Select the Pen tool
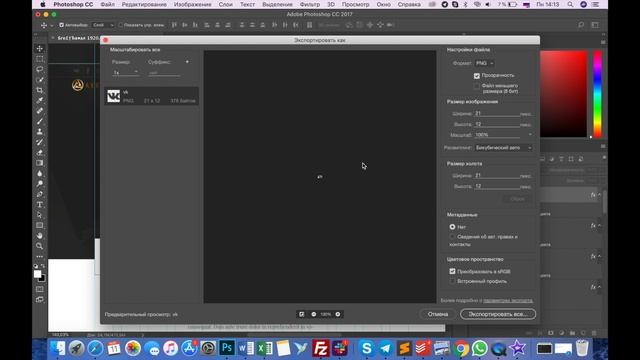This screenshot has width=640, height=360. coord(40,194)
